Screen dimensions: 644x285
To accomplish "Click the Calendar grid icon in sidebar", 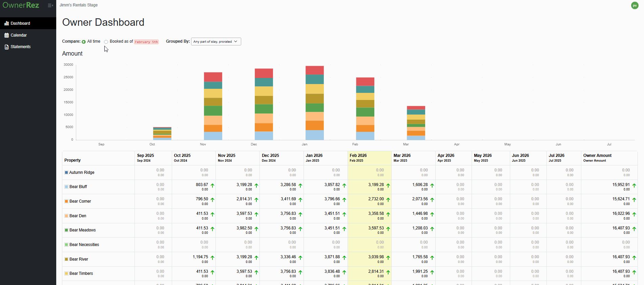I will click(6, 35).
